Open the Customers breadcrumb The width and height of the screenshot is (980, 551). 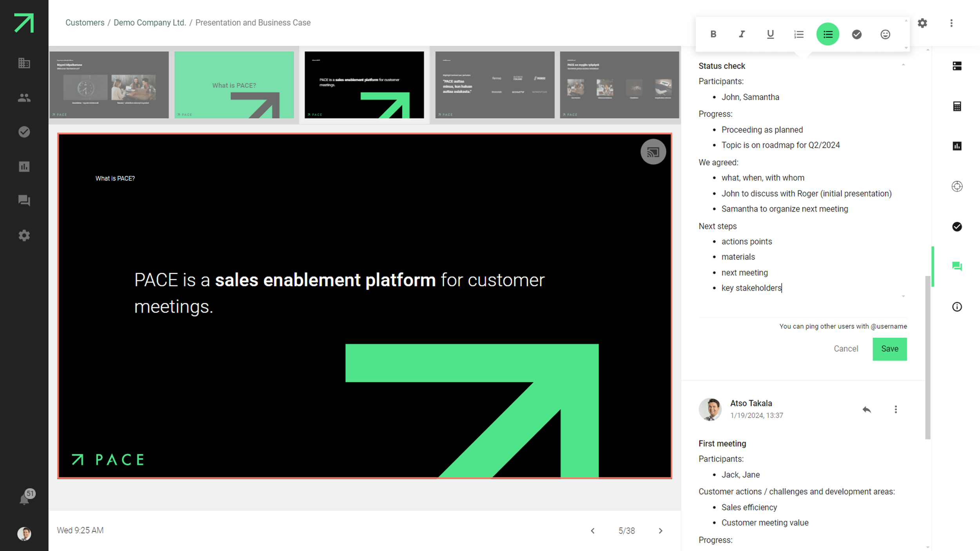(85, 23)
